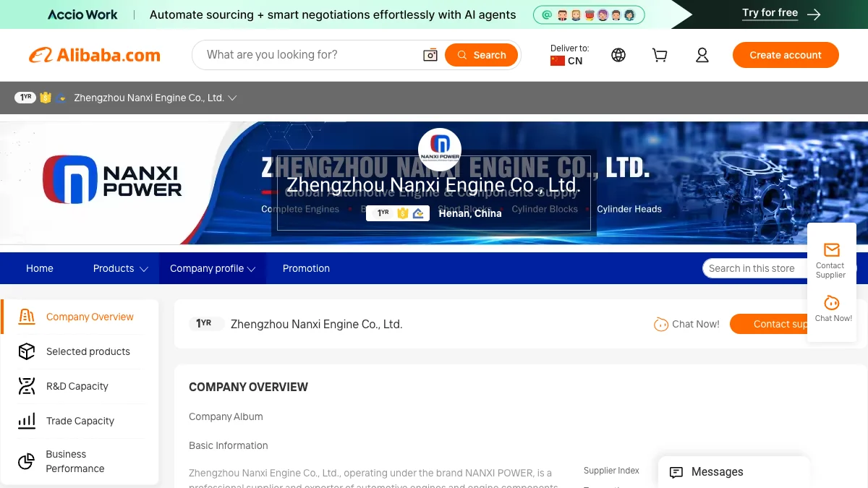Screen dimensions: 868x488
Task: Click the Complete Engines banner text
Action: tap(300, 209)
